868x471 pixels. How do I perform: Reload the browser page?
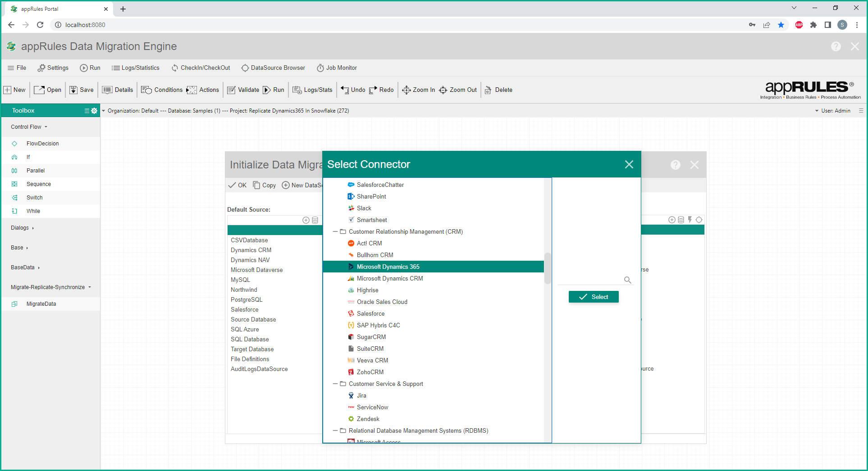click(40, 25)
